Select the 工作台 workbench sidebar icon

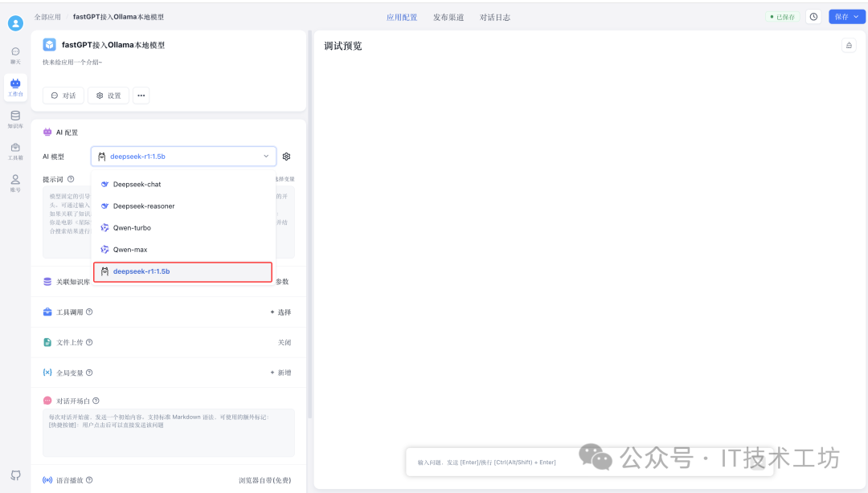pos(15,88)
